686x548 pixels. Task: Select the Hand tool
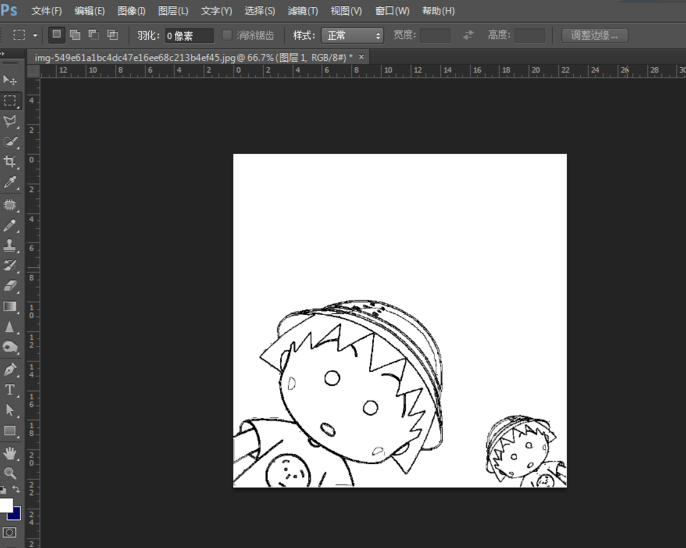pos(10,453)
